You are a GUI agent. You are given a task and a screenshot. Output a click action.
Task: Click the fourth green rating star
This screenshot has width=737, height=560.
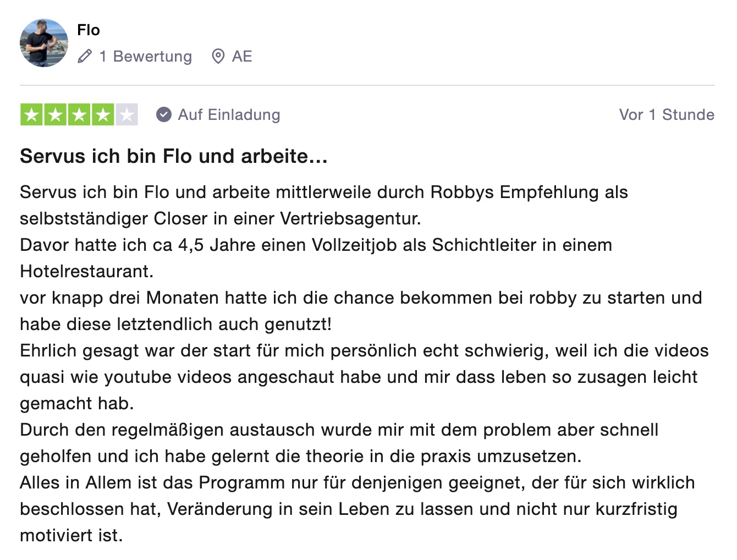(103, 114)
